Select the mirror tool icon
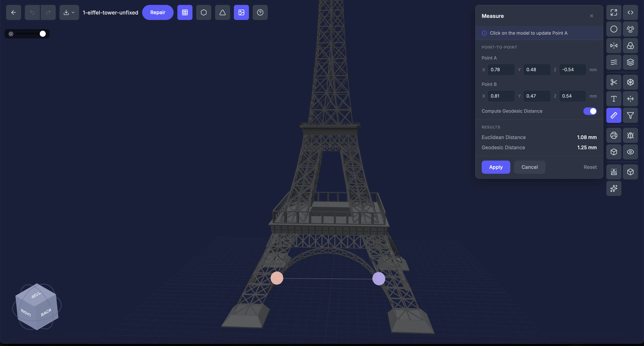 (613, 46)
